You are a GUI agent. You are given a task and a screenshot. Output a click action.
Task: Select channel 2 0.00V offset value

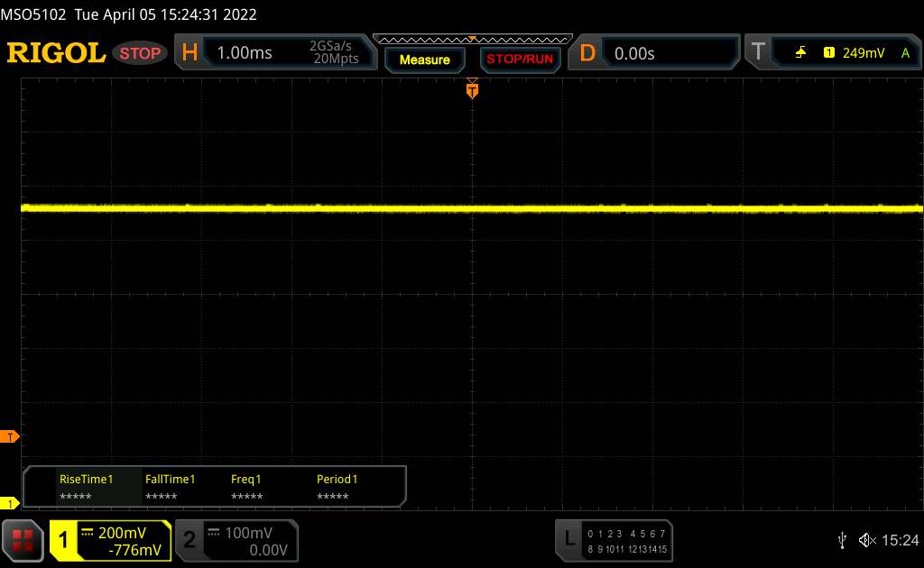268,550
